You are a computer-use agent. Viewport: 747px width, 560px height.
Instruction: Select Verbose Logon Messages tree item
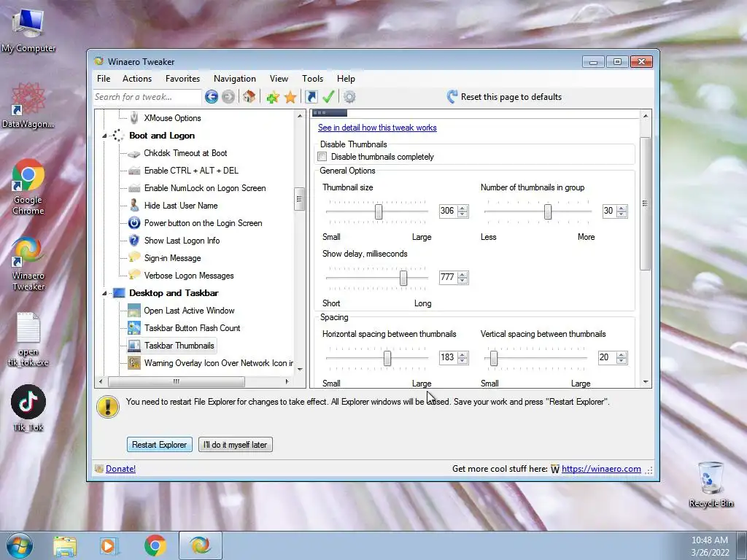coord(189,276)
